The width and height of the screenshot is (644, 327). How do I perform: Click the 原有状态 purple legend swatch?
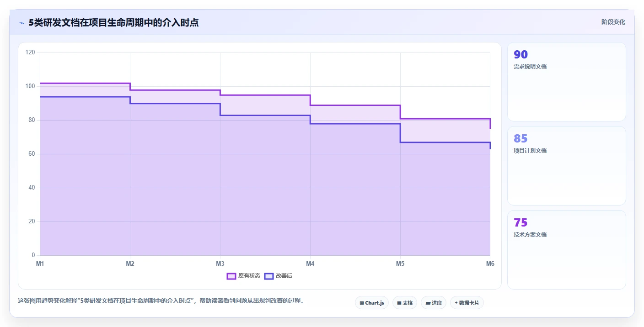(231, 276)
